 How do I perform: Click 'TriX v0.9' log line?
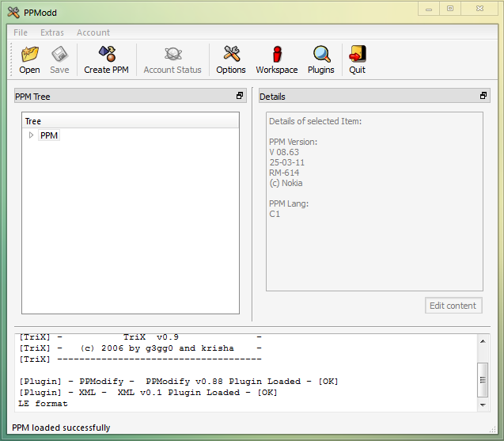(x=141, y=336)
